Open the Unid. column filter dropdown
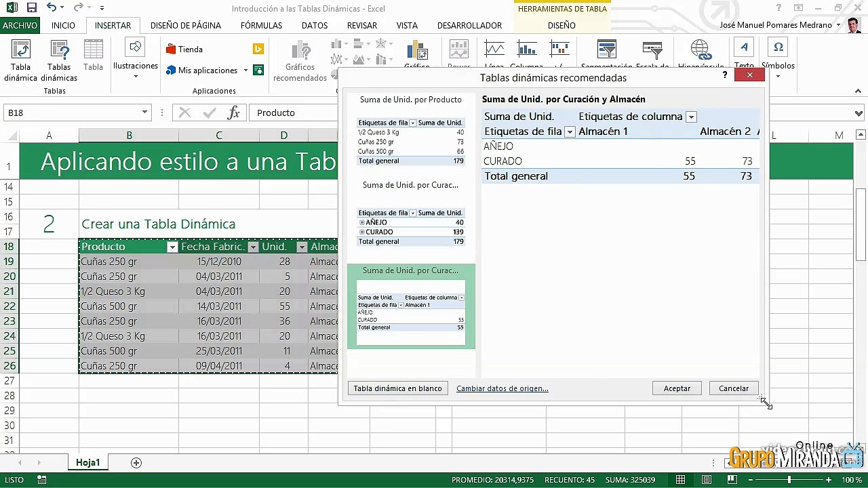This screenshot has height=488, width=868. [302, 247]
